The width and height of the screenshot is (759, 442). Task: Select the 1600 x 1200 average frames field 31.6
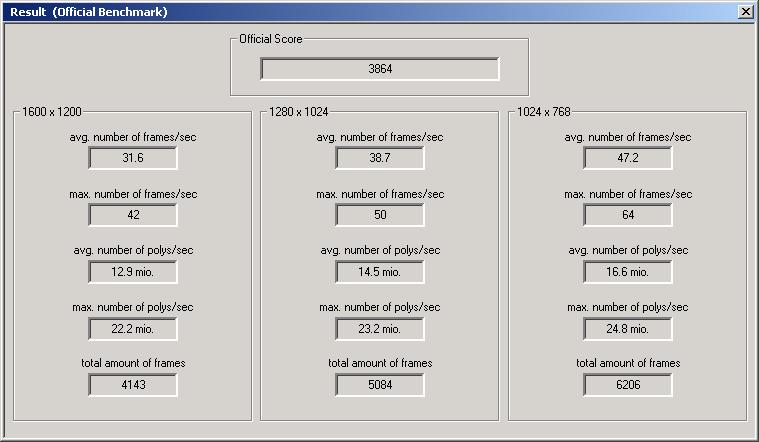pos(133,158)
